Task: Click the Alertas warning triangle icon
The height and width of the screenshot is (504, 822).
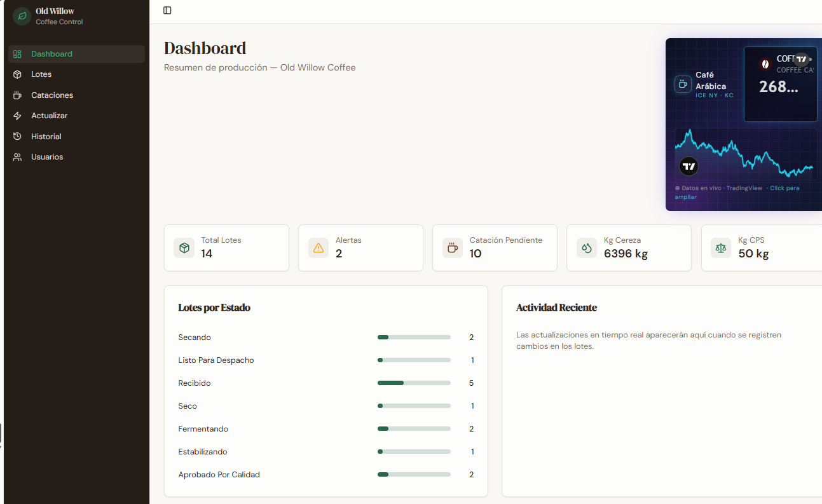Action: [x=319, y=248]
